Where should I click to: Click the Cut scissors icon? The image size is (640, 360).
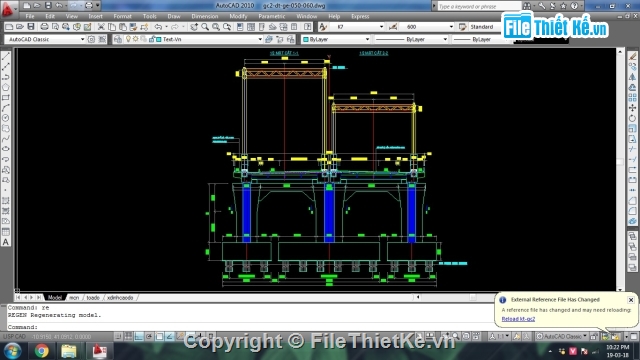(x=101, y=27)
